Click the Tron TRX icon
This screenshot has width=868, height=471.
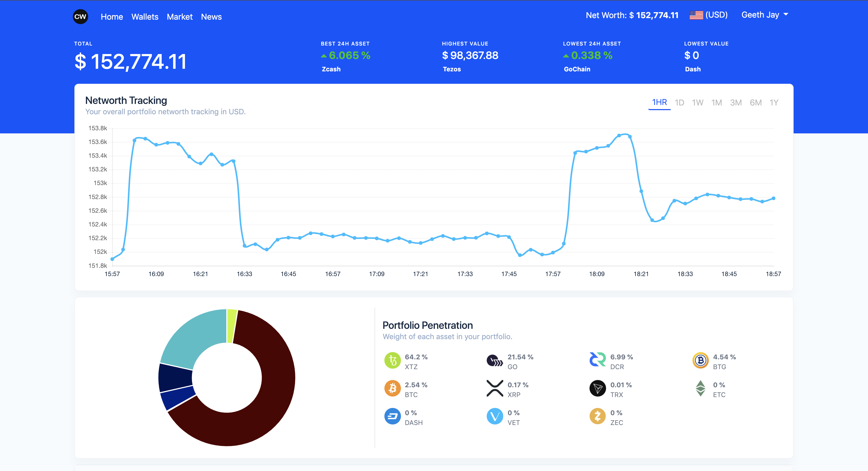tap(598, 389)
